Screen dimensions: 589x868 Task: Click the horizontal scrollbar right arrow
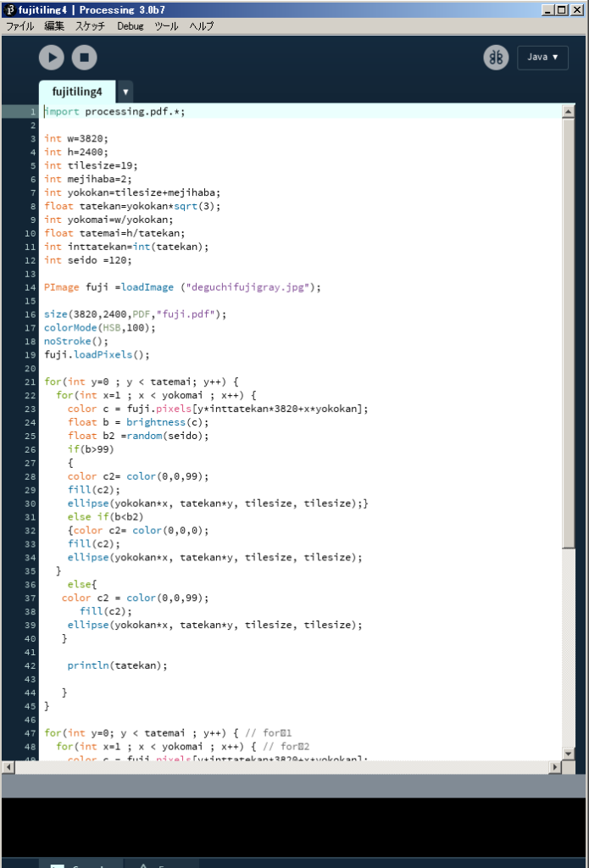click(555, 767)
